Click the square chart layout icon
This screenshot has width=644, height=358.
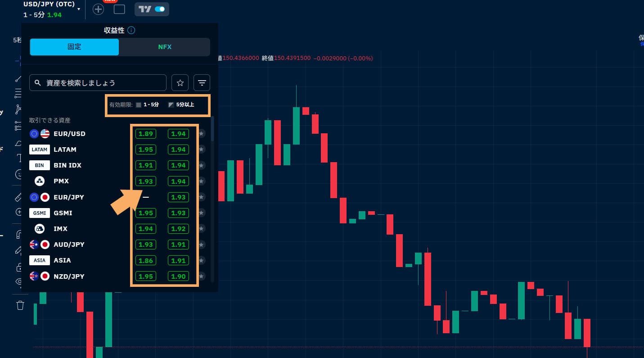(x=119, y=9)
